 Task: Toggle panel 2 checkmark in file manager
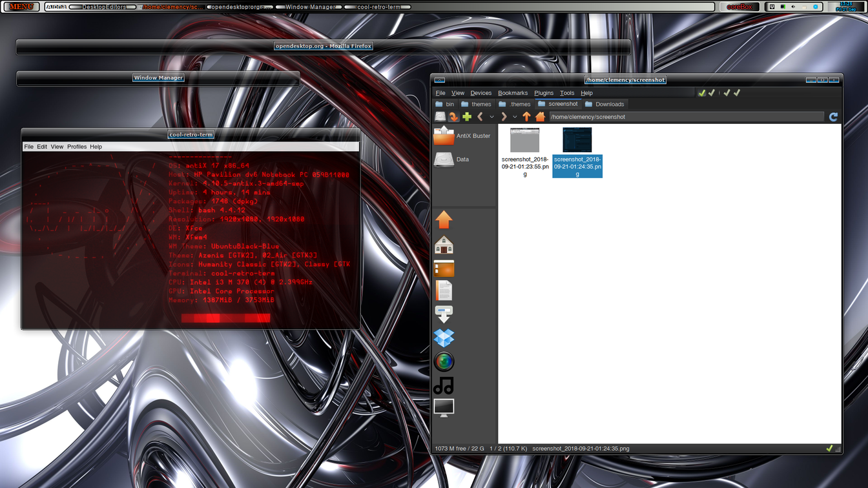[712, 93]
